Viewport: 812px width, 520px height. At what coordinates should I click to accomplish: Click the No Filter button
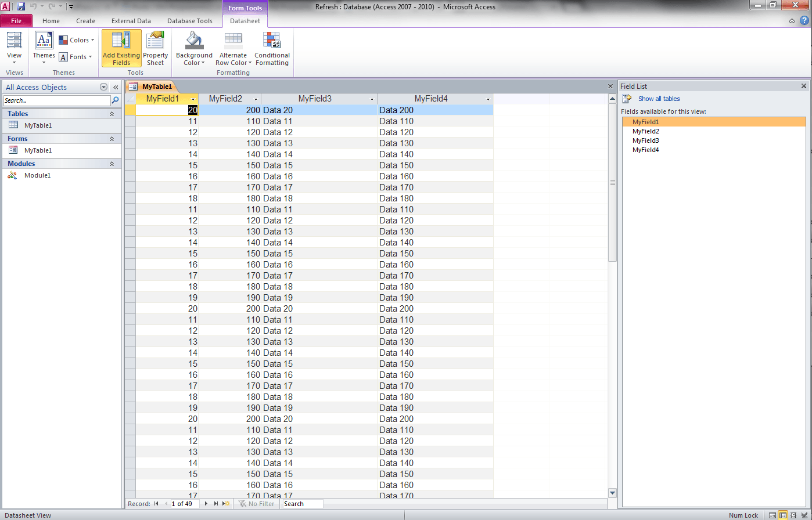pos(256,504)
